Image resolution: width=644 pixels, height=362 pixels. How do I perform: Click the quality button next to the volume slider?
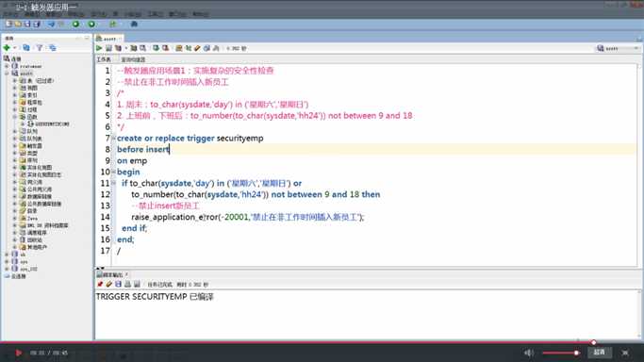[x=600, y=353]
